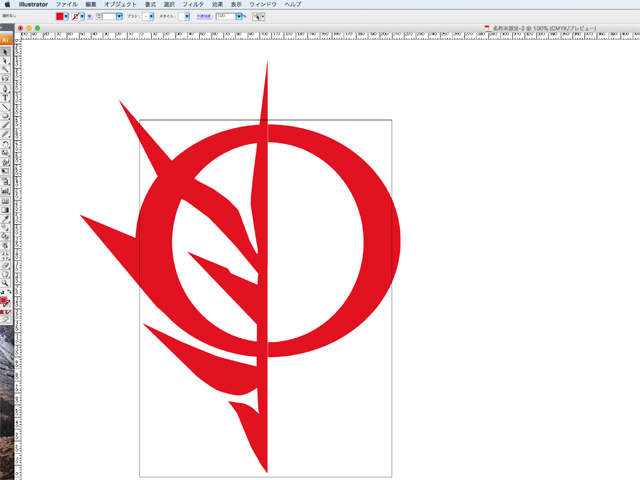Image resolution: width=640 pixels, height=480 pixels.
Task: Open the opacity value dropdown arrow
Action: point(239,16)
